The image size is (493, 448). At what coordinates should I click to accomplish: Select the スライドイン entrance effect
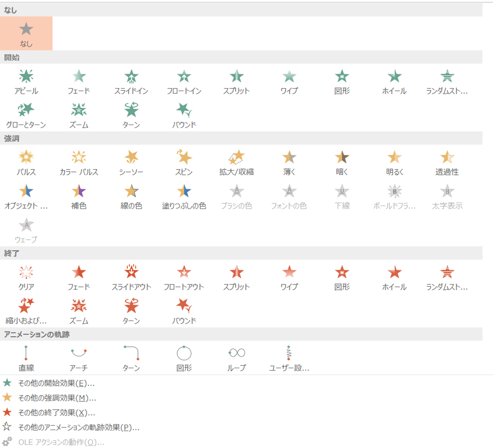[x=131, y=82]
